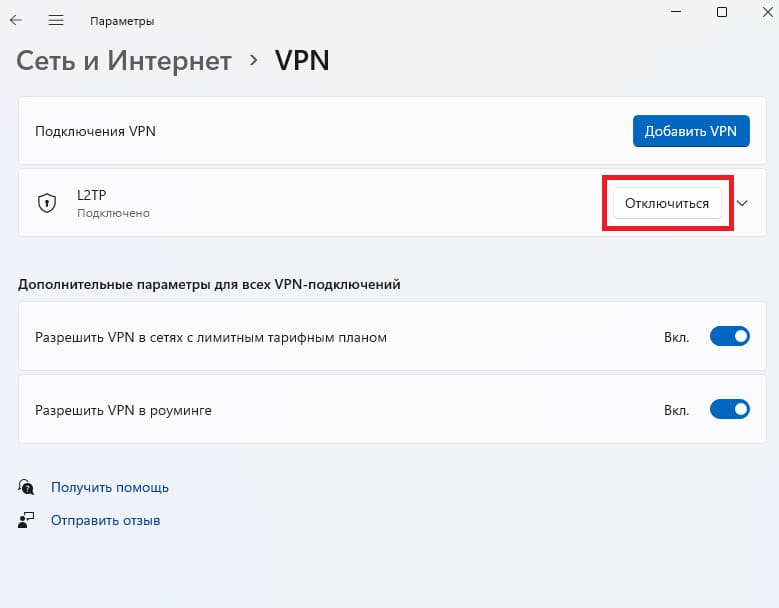Click the Добавить VPN button
The height and width of the screenshot is (608, 779).
[x=691, y=131]
